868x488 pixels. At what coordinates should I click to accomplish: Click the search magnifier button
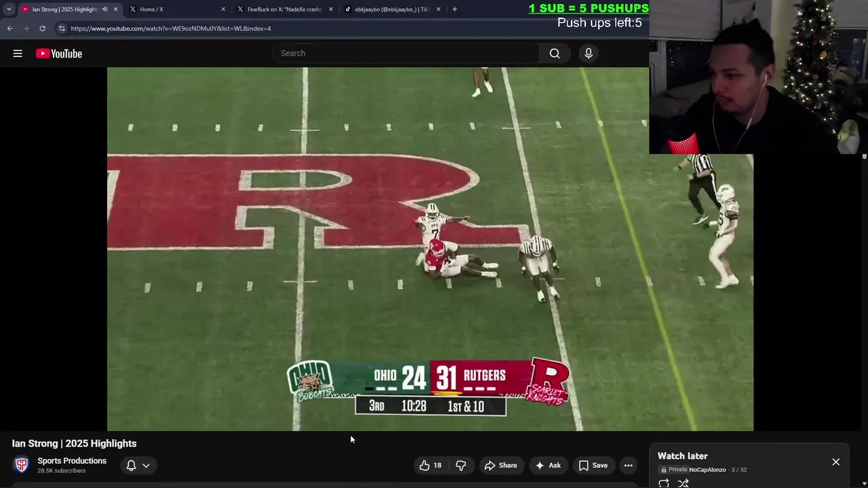pos(555,54)
